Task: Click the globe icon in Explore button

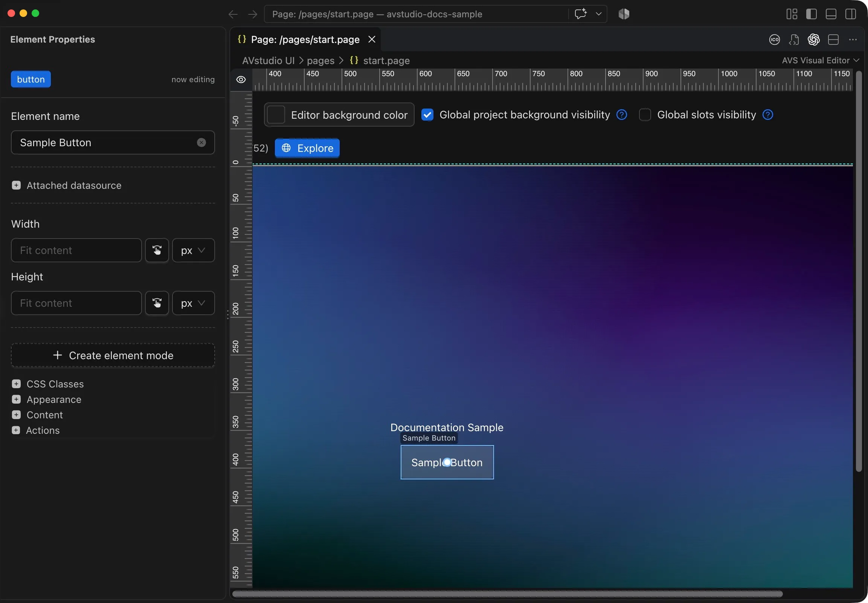Action: tap(286, 148)
